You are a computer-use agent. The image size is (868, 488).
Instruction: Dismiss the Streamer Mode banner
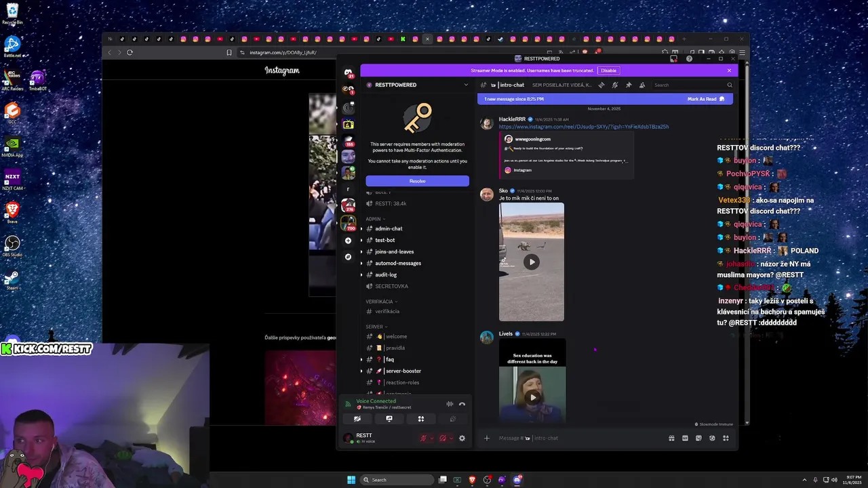(729, 70)
